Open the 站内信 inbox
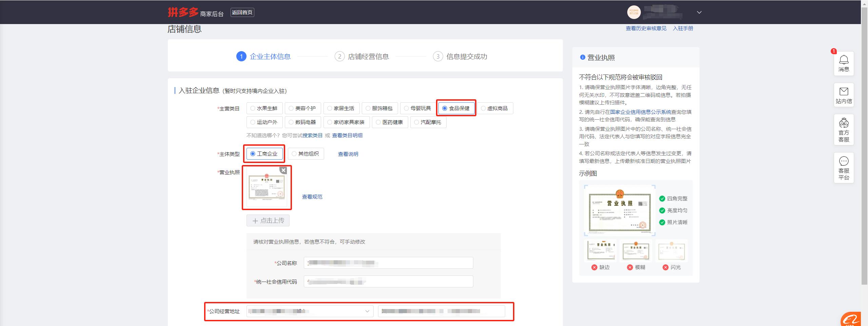This screenshot has height=326, width=868. (x=844, y=95)
